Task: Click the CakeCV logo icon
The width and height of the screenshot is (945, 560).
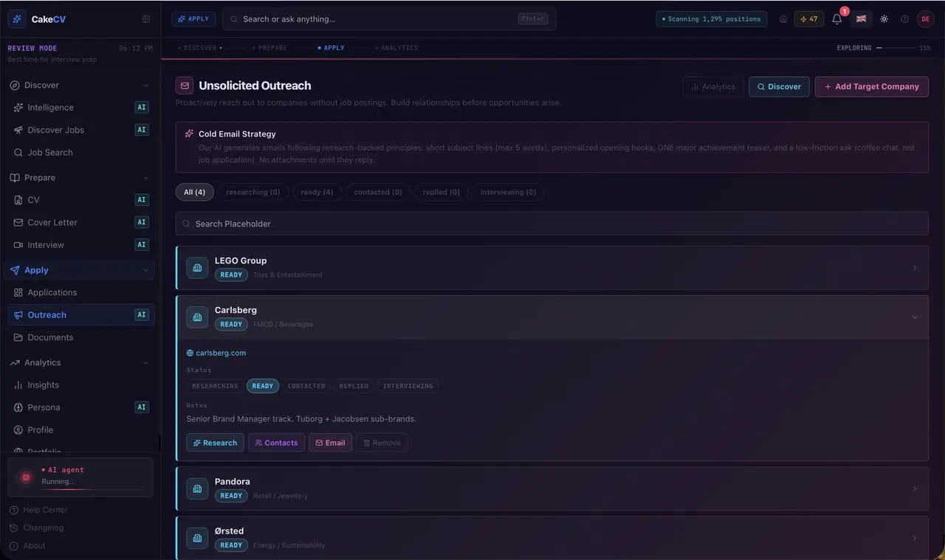Action: (x=17, y=19)
